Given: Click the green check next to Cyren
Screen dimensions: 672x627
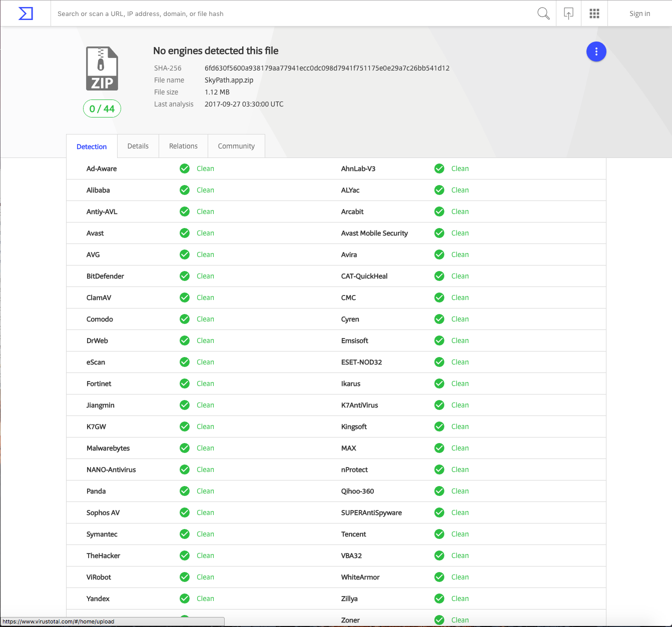Looking at the screenshot, I should (439, 319).
